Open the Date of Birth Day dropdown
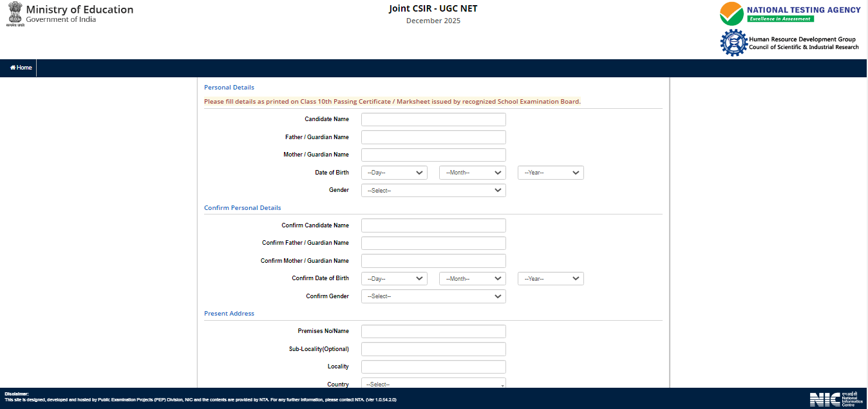Screen dimensions: 868x409 click(394, 173)
